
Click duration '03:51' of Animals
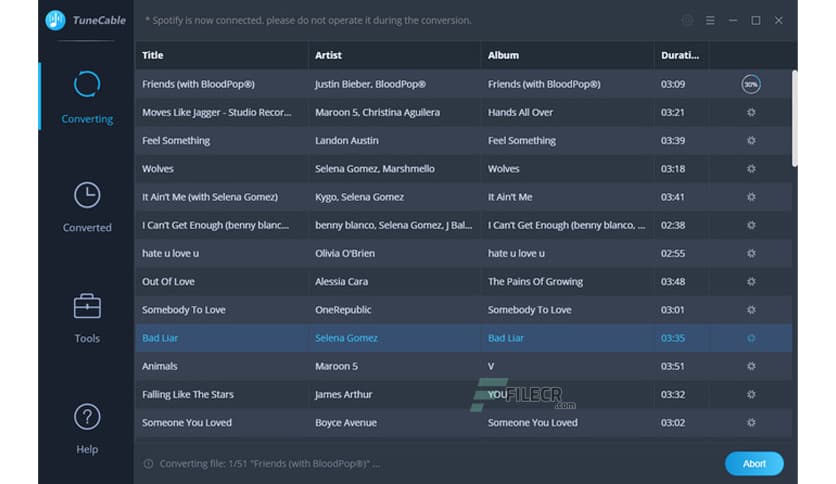(x=673, y=367)
